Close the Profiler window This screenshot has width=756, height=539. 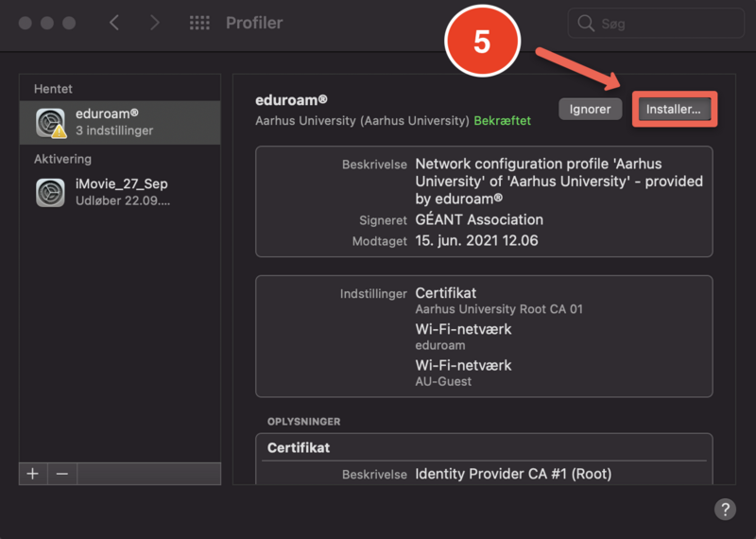pos(26,23)
